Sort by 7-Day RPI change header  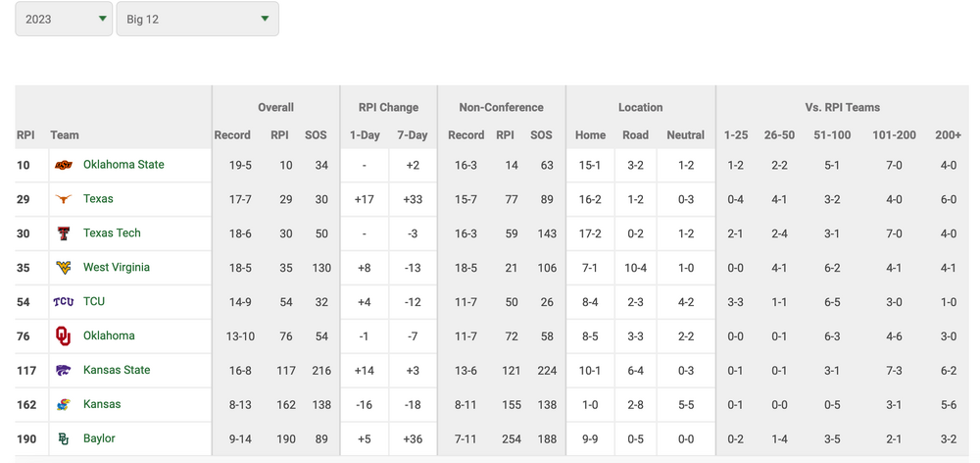click(412, 135)
